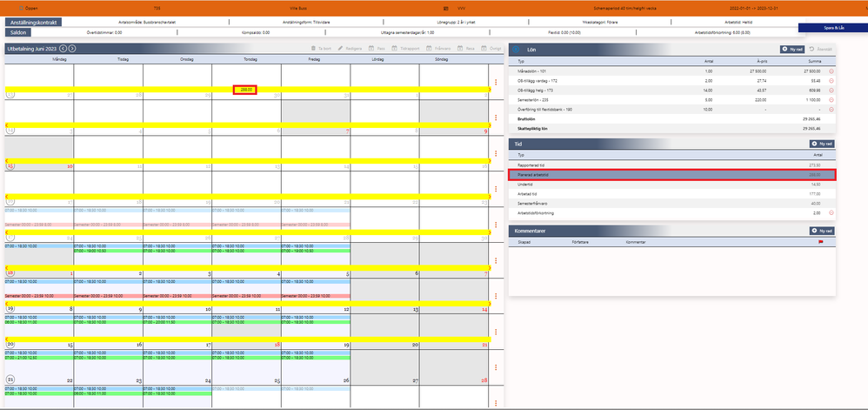Click the Redigera pencil toolbar item
The height and width of the screenshot is (410, 868).
[x=350, y=49]
